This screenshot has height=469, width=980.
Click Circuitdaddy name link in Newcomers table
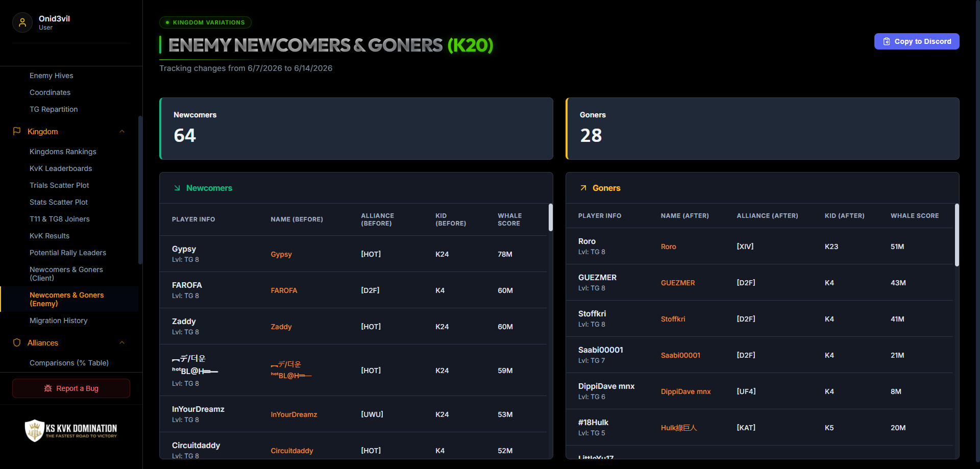(x=292, y=451)
